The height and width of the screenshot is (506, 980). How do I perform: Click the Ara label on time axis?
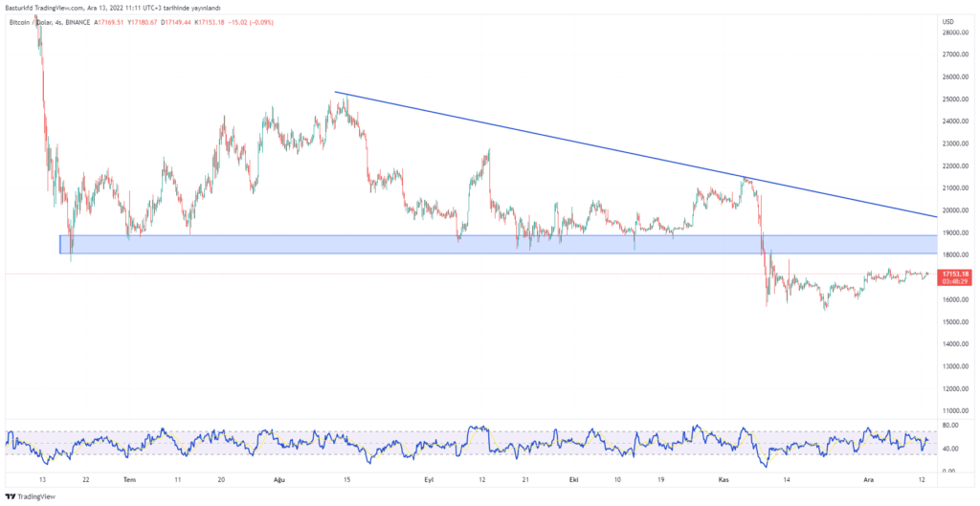coord(867,481)
